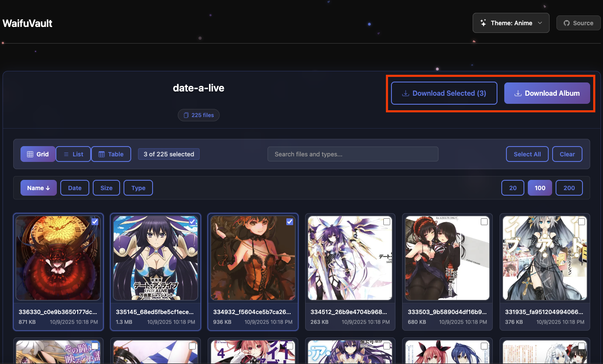Click the Download Album button
Image resolution: width=603 pixels, height=364 pixels.
[547, 93]
